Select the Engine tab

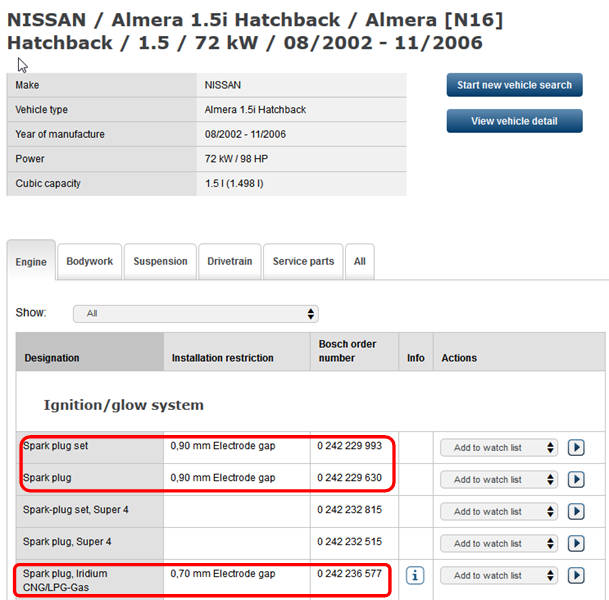[x=31, y=261]
